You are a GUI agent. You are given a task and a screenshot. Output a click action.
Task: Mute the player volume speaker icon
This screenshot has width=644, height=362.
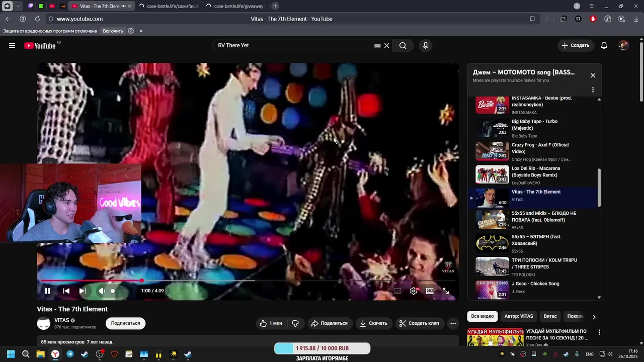point(102,291)
